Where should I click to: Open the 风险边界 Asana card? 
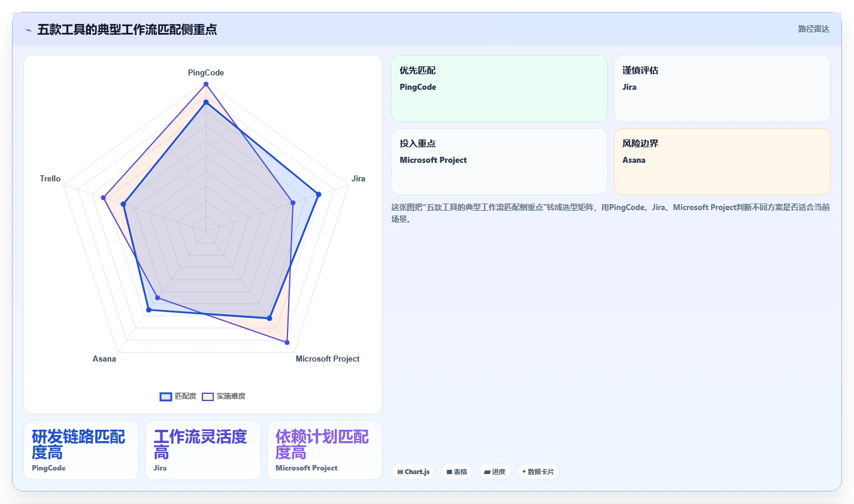(722, 162)
